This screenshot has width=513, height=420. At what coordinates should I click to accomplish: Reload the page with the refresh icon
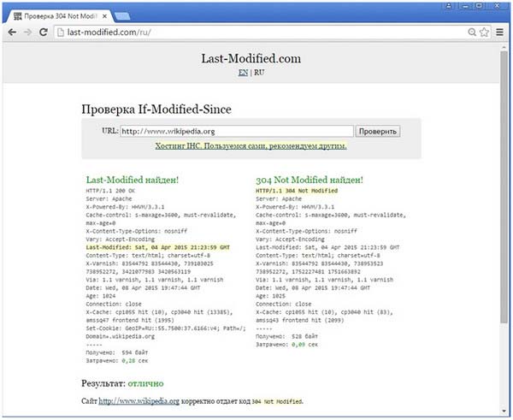tap(44, 32)
